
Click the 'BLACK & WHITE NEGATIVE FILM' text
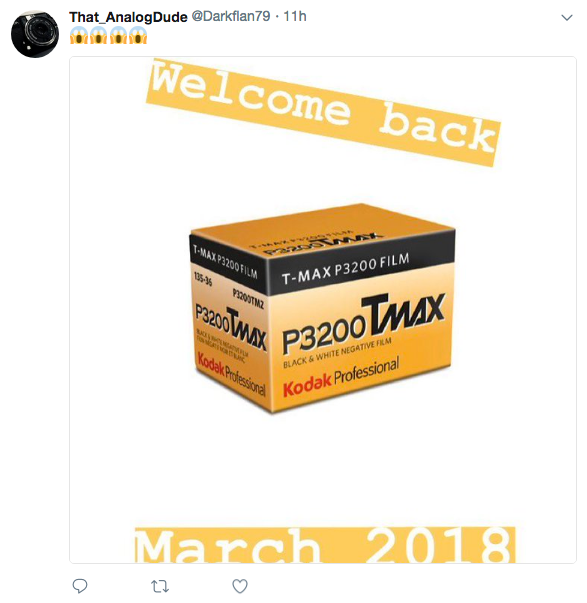tap(337, 353)
